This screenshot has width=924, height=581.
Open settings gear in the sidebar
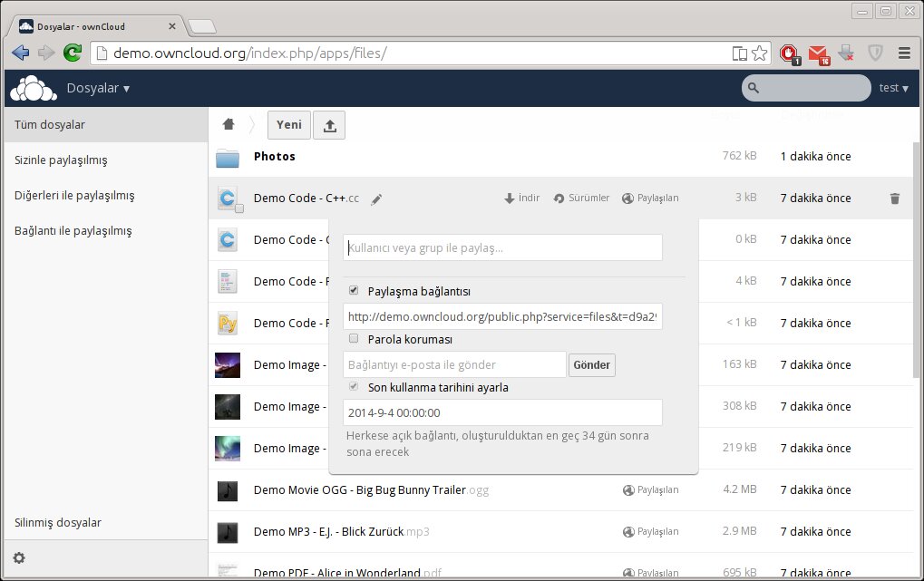click(19, 558)
